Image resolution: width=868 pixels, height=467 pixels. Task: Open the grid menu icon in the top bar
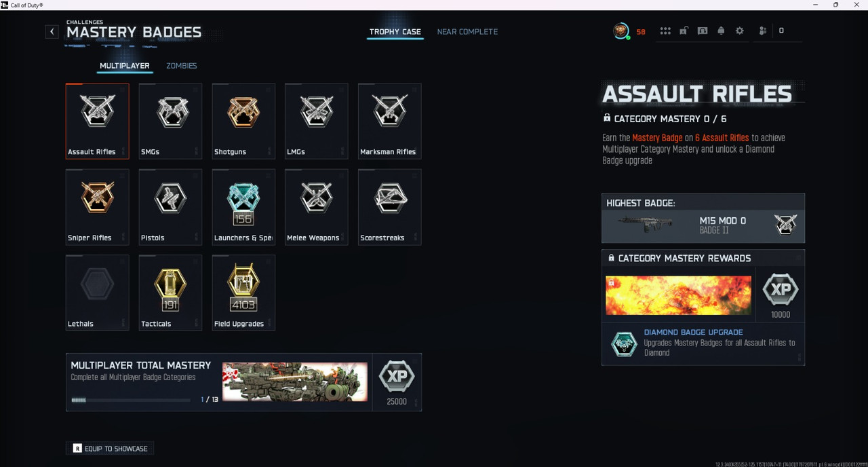[665, 31]
